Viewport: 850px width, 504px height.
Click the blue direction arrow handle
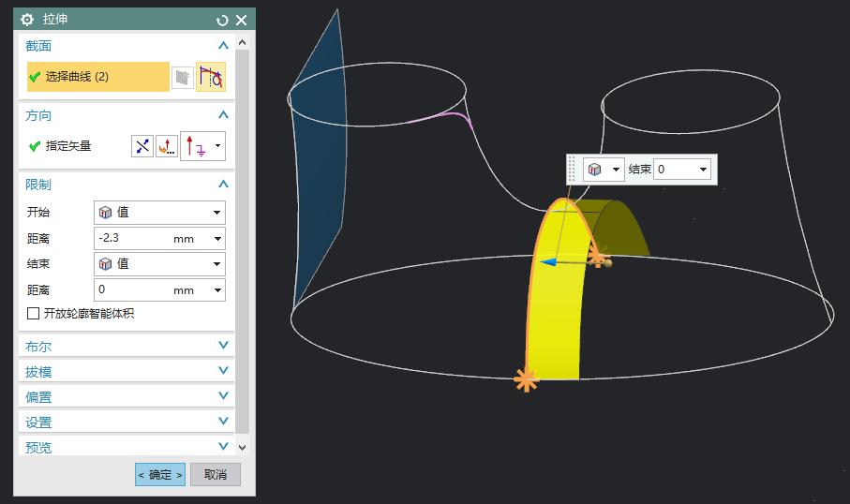coord(549,262)
